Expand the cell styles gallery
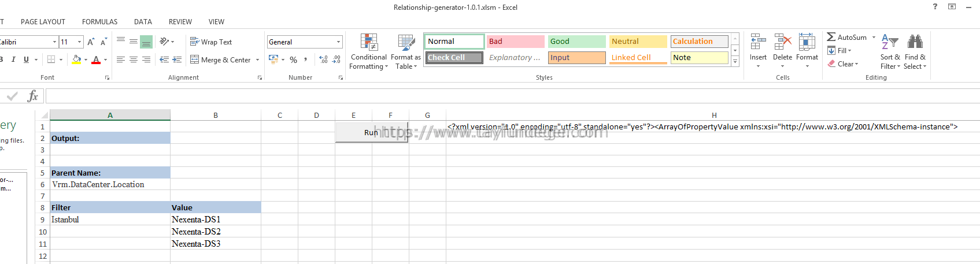 tap(735, 61)
